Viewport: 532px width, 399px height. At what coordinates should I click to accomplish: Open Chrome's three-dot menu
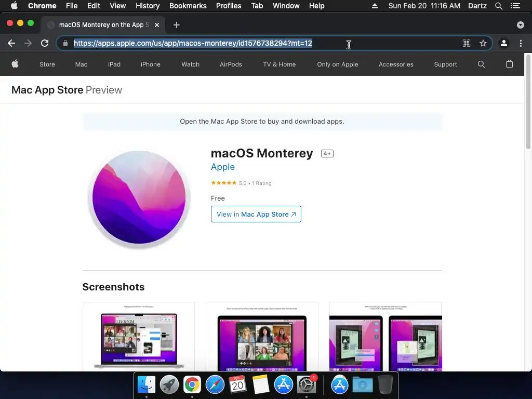point(521,43)
